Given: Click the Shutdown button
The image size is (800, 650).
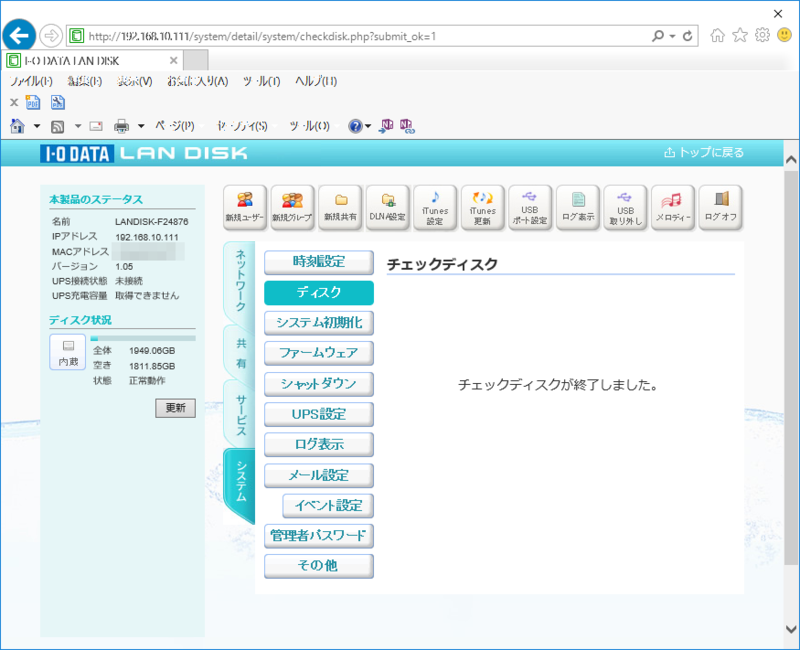Looking at the screenshot, I should click(319, 384).
